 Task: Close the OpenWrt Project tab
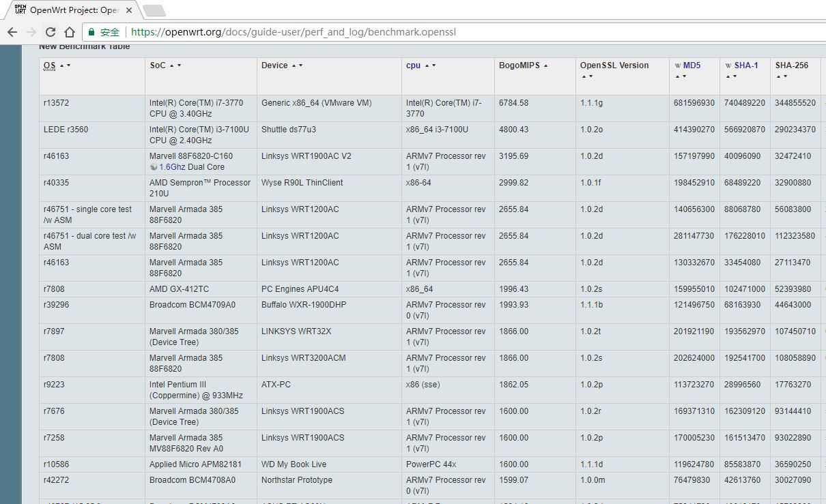point(129,11)
